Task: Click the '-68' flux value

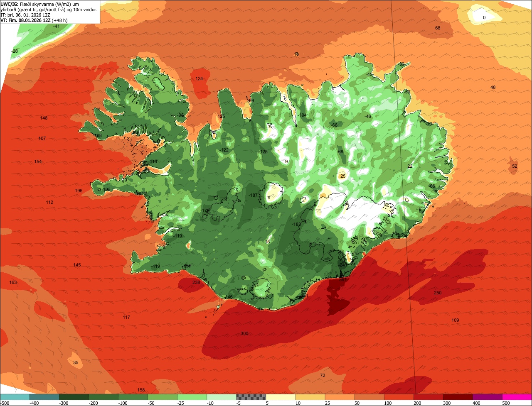Action: 340,152
